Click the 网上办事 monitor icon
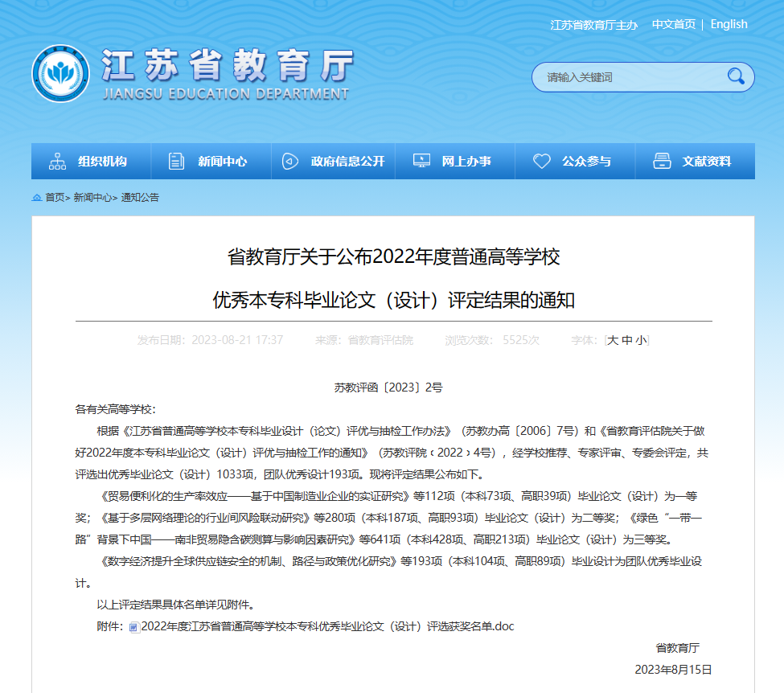The height and width of the screenshot is (693, 784). [421, 161]
